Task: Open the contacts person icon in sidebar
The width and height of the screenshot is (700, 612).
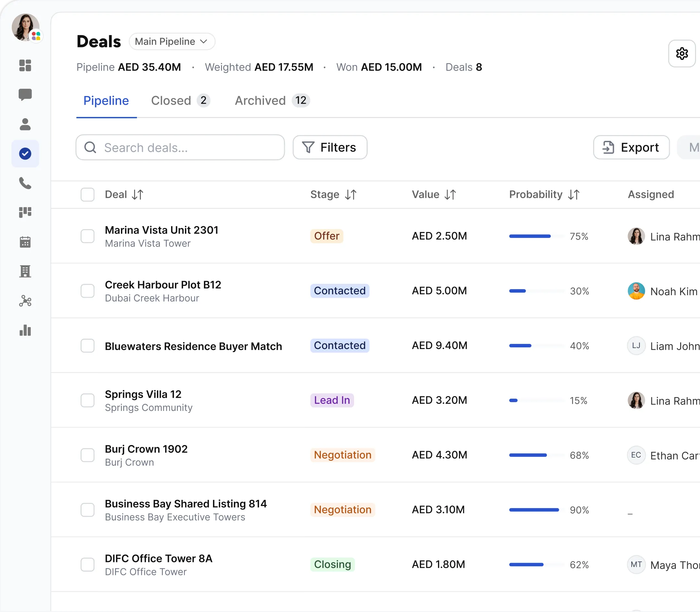Action: tap(25, 124)
